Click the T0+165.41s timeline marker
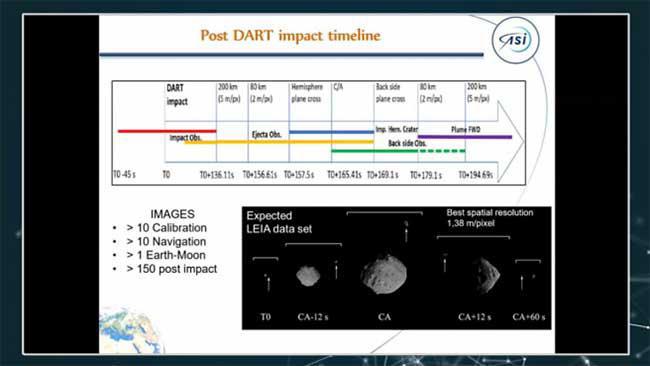The image size is (650, 366). pyautogui.click(x=344, y=175)
